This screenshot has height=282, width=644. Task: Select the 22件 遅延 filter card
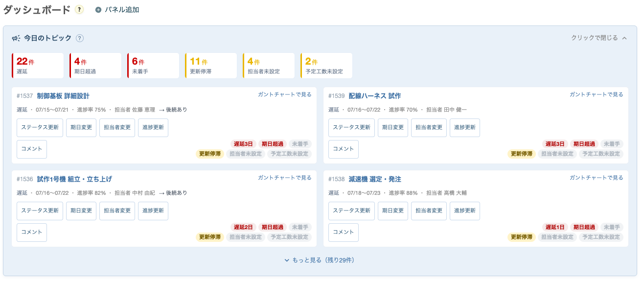[x=38, y=66]
